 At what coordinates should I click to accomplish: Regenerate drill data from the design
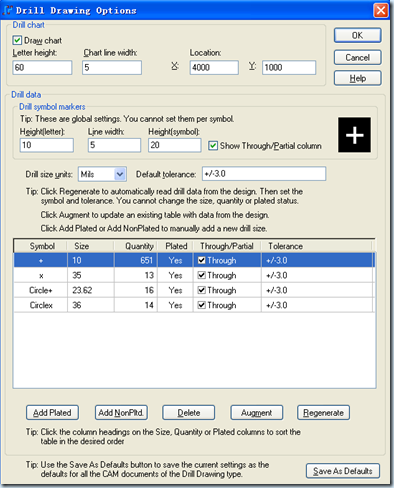323,413
